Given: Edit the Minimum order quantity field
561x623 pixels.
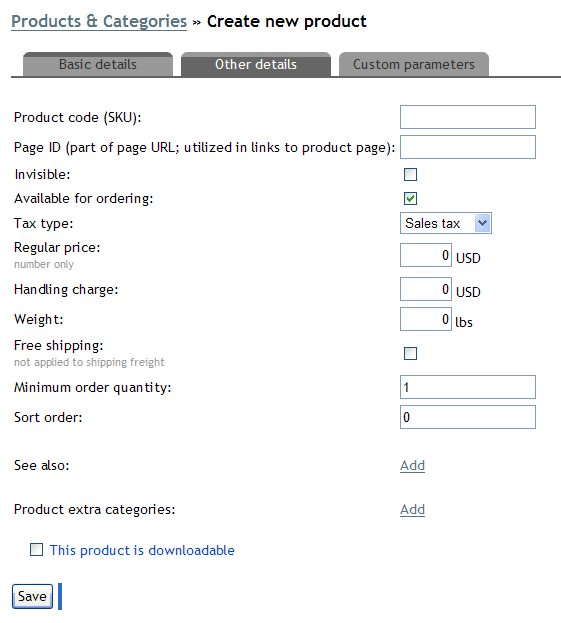Looking at the screenshot, I should [x=468, y=387].
